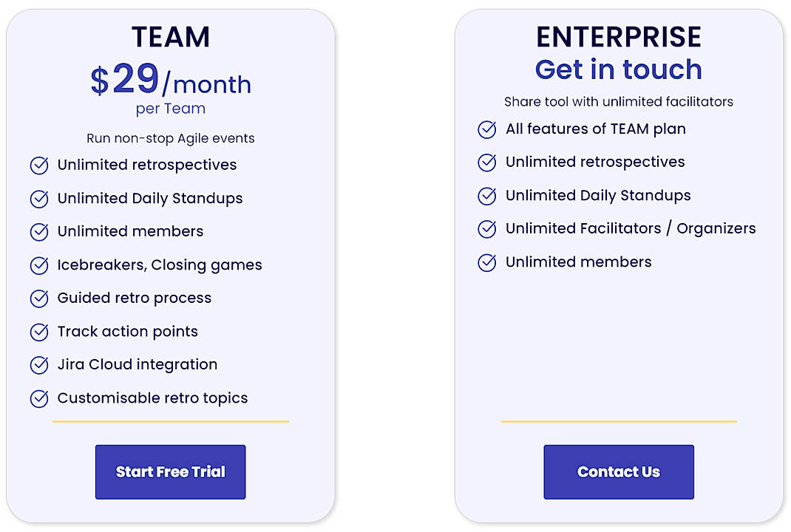This screenshot has height=532, width=791.
Task: Select the TEAM plan heading
Action: click(x=170, y=36)
